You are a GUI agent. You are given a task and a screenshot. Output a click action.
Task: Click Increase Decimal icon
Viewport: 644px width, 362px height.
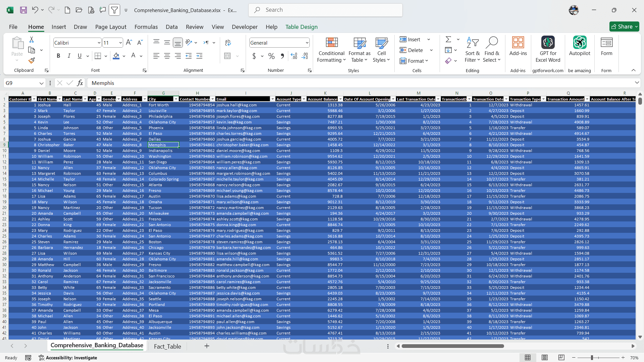click(x=294, y=56)
